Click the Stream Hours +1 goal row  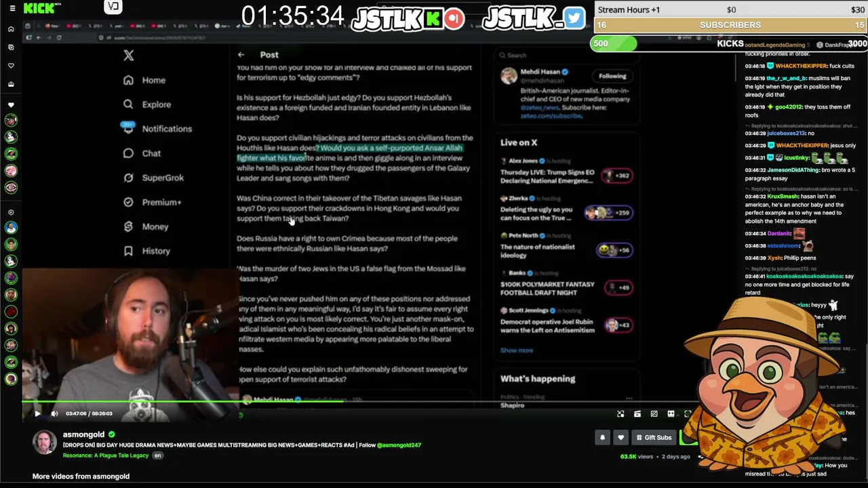coord(730,10)
